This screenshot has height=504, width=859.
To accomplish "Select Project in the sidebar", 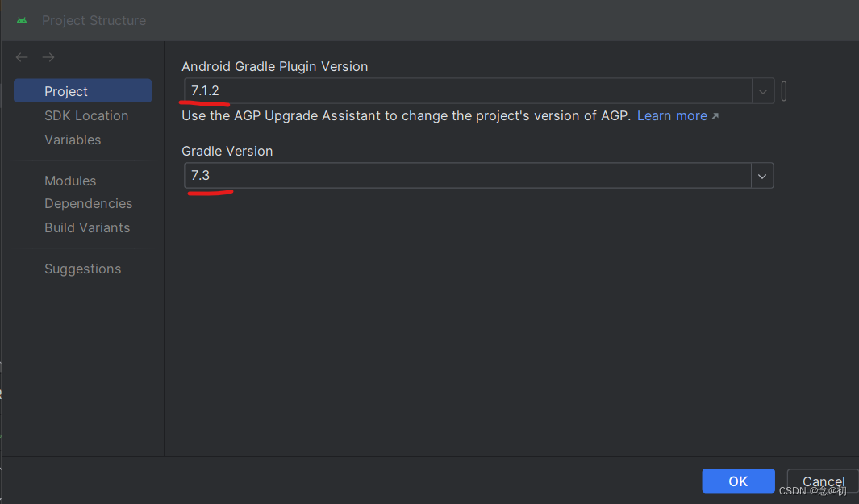I will click(x=66, y=90).
